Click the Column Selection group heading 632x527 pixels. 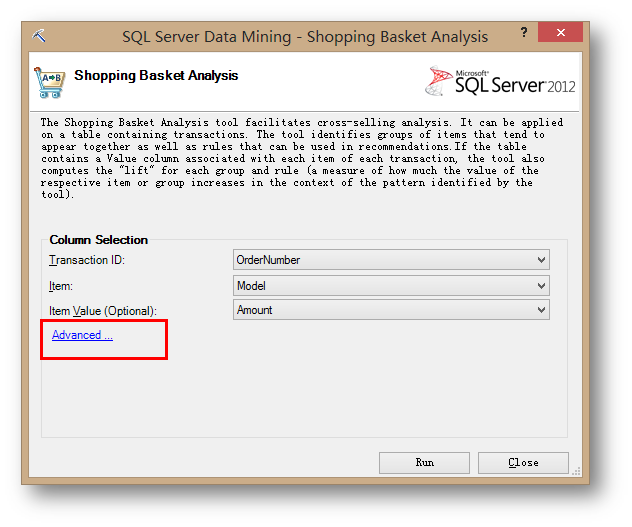[98, 240]
